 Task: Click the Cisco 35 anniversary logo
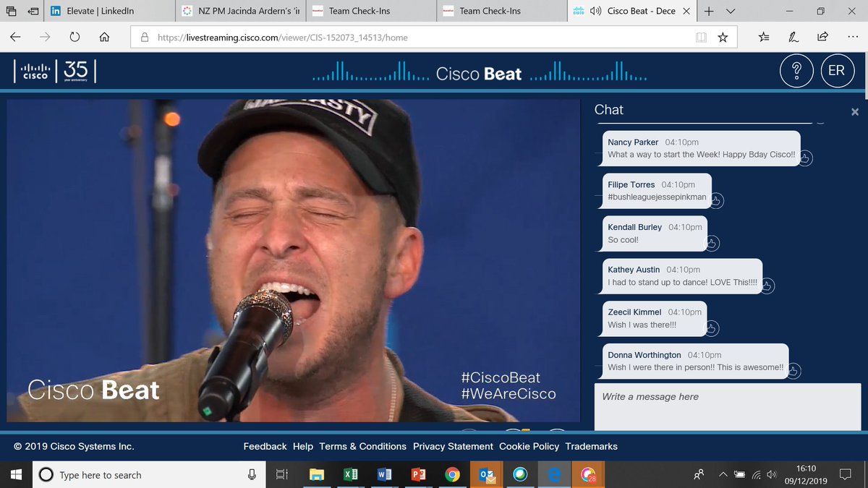pyautogui.click(x=55, y=71)
